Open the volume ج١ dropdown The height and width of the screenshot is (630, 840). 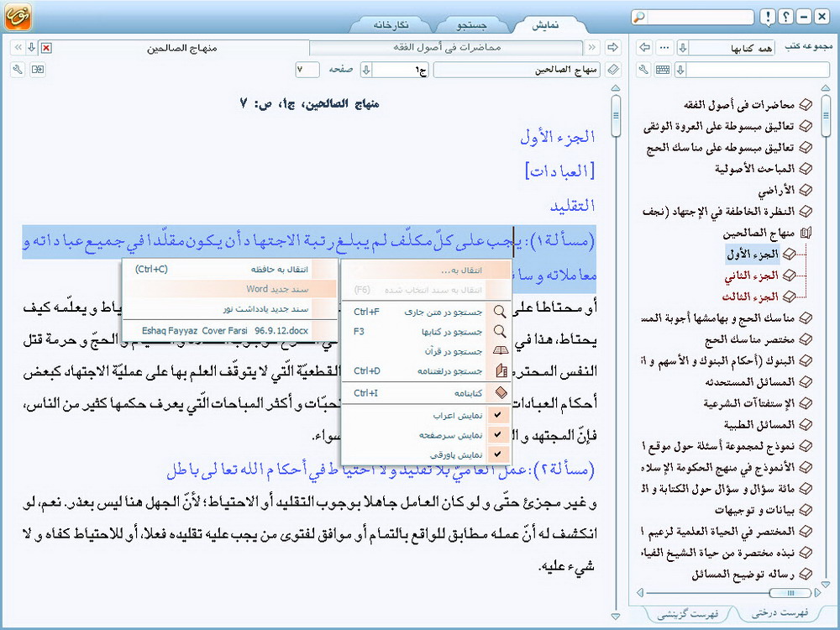[x=366, y=70]
